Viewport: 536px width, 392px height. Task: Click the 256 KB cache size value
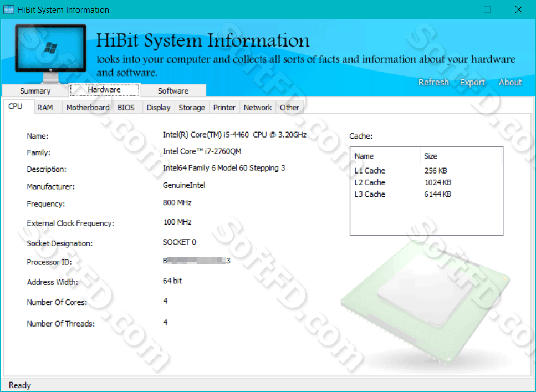(436, 171)
